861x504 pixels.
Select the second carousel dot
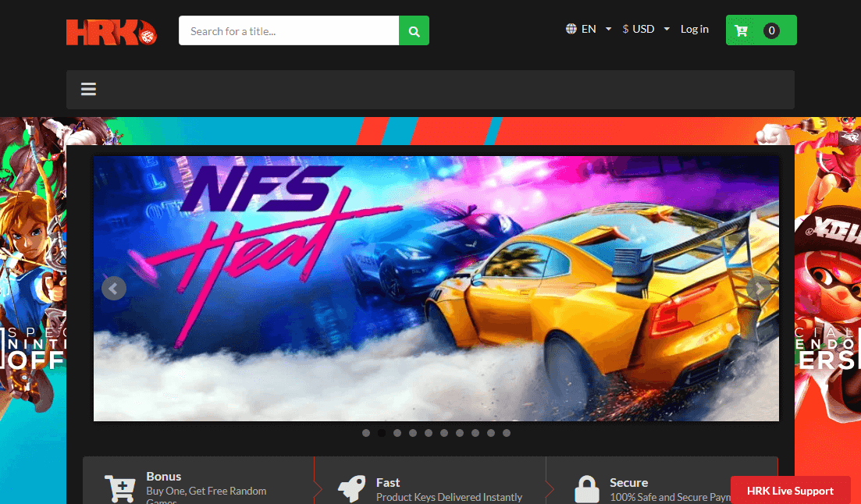[x=382, y=433]
